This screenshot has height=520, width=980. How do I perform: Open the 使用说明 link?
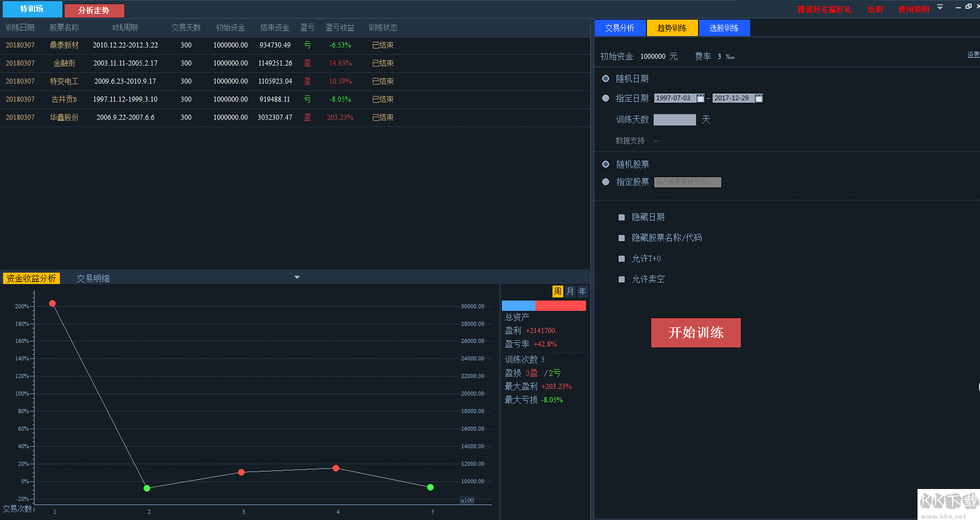pyautogui.click(x=913, y=9)
